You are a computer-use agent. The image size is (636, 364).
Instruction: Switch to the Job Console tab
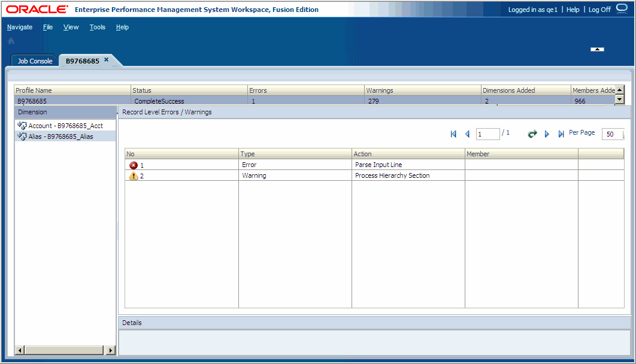click(34, 60)
